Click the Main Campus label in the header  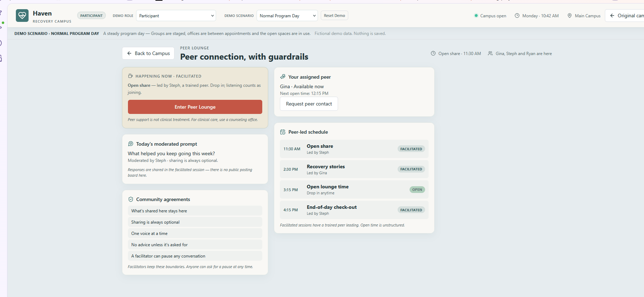pos(588,16)
